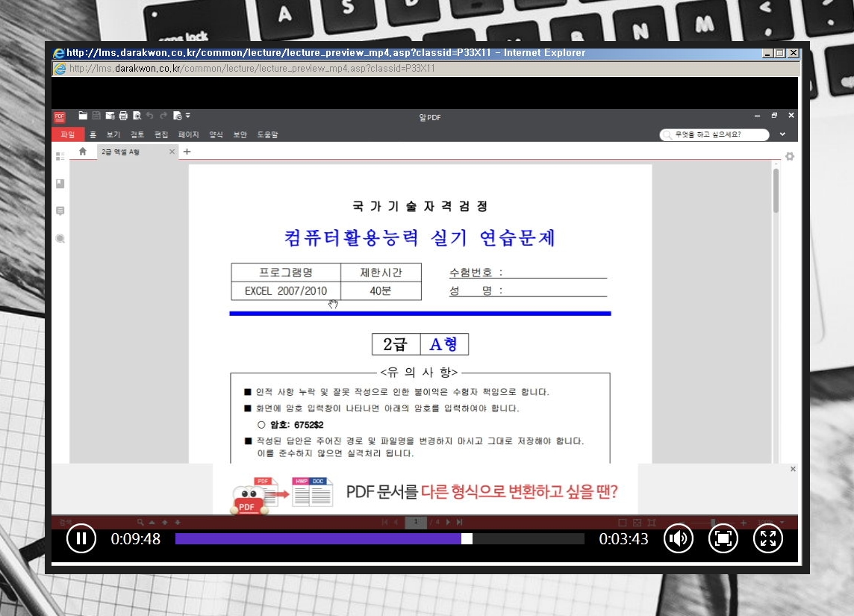
Task: Open the 보안 ribbon tab
Action: 240,134
